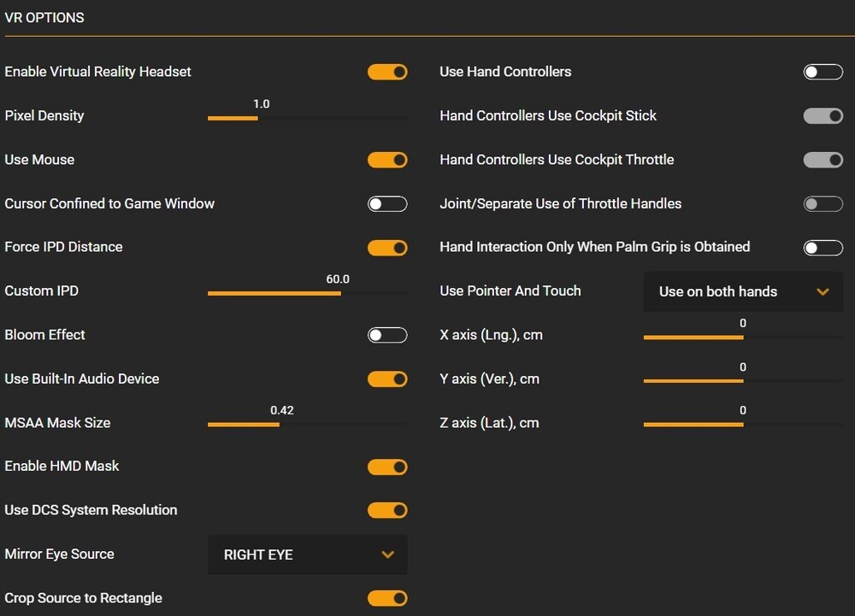
Task: Enable Use Hand Controllers switch
Action: (x=823, y=72)
